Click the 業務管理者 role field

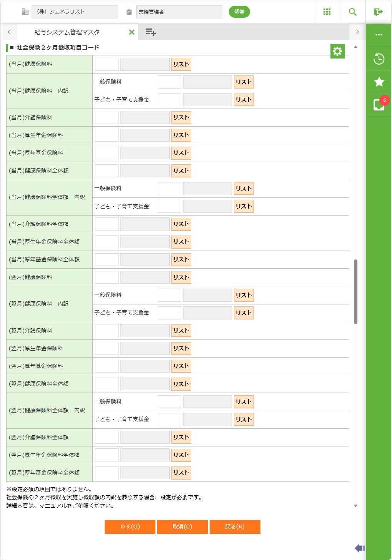click(x=179, y=12)
